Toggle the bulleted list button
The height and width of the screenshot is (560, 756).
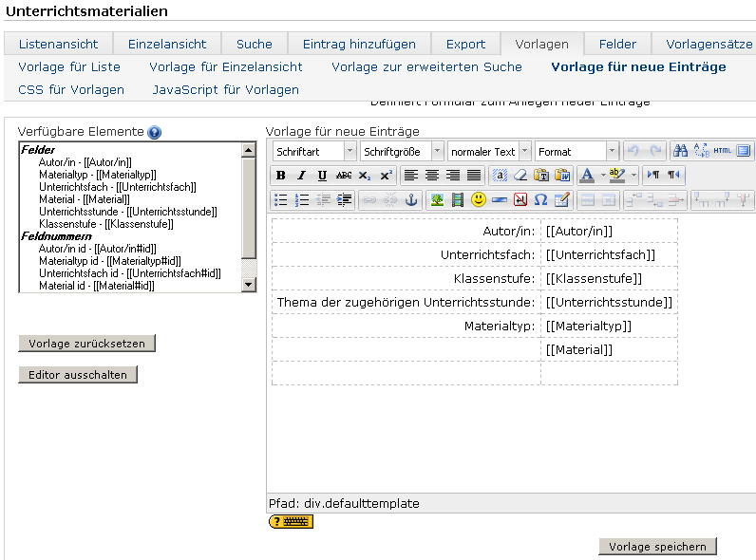click(x=281, y=200)
